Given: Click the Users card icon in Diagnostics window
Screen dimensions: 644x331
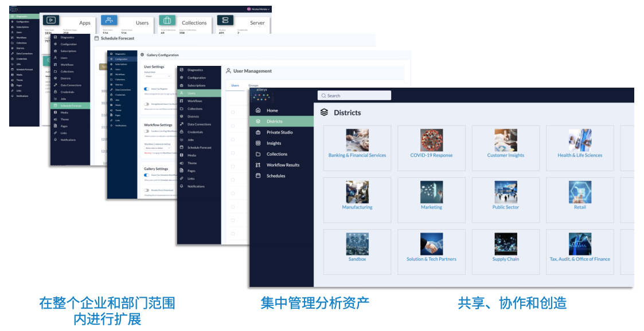Looking at the screenshot, I should click(109, 20).
